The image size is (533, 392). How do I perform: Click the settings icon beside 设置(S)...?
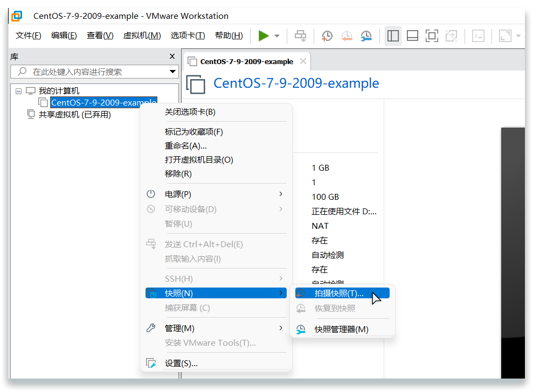(x=151, y=363)
